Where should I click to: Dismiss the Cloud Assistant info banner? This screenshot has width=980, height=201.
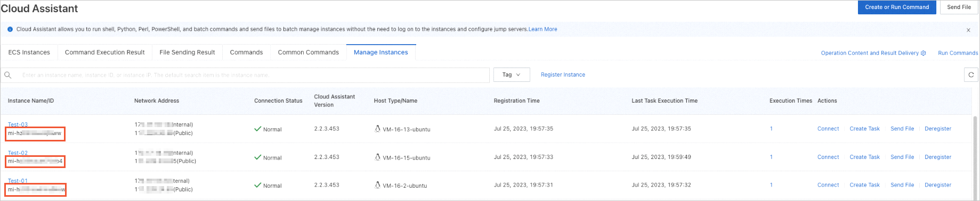point(968,30)
